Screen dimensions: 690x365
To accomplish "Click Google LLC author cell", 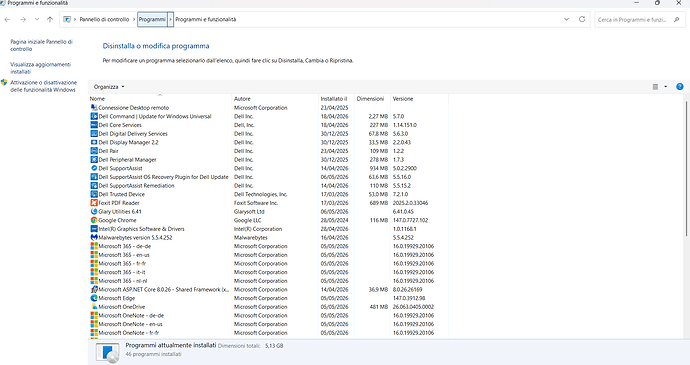I will pos(247,220).
